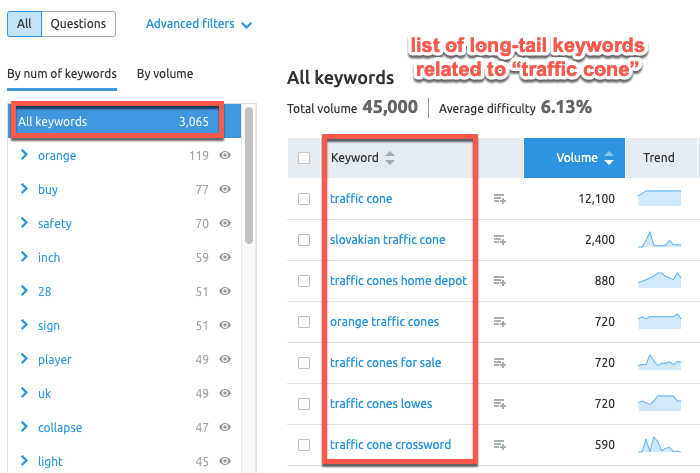The width and height of the screenshot is (700, 473).
Task: Tick checkbox for 'traffic cones lowes'
Action: click(304, 404)
